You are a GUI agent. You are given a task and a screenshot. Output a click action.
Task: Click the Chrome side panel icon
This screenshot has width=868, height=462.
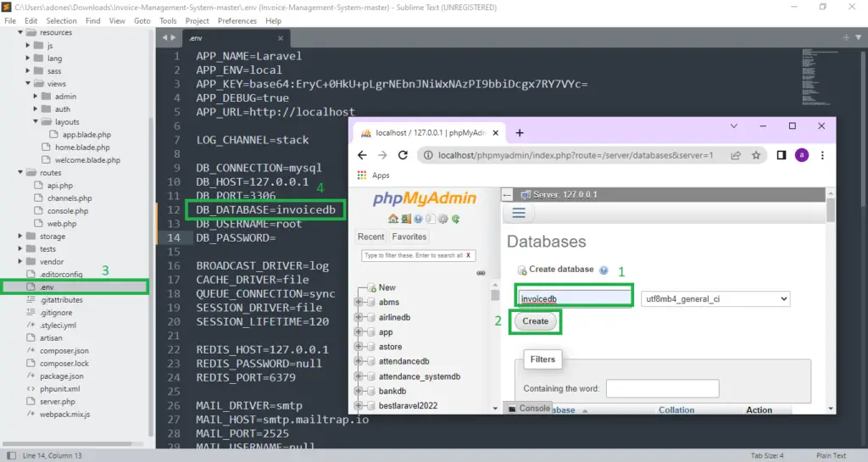[780, 155]
